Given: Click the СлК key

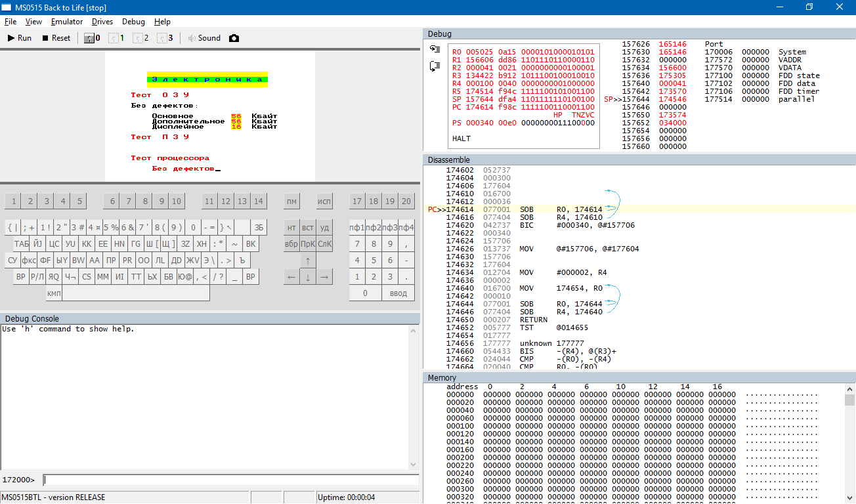Looking at the screenshot, I should tap(324, 244).
